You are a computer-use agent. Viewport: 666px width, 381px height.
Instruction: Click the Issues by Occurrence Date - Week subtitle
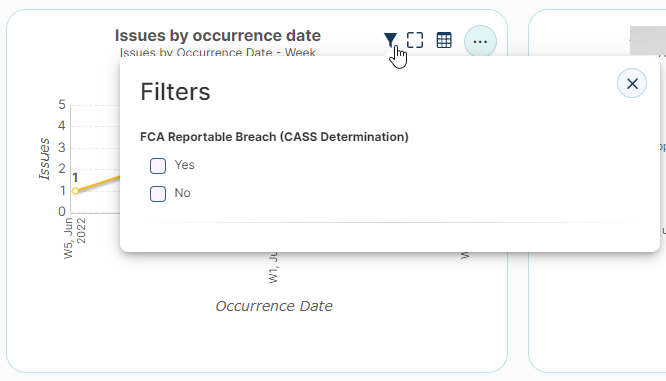point(217,52)
